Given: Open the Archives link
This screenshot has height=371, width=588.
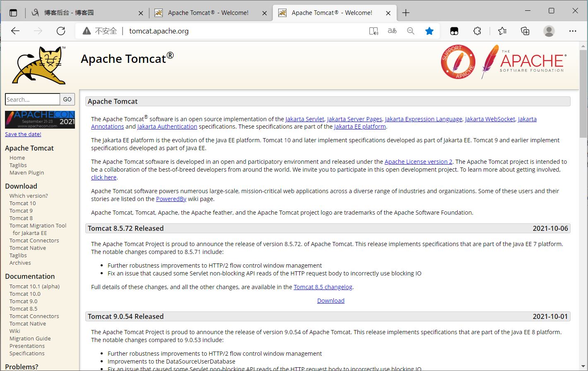Looking at the screenshot, I should [20, 263].
